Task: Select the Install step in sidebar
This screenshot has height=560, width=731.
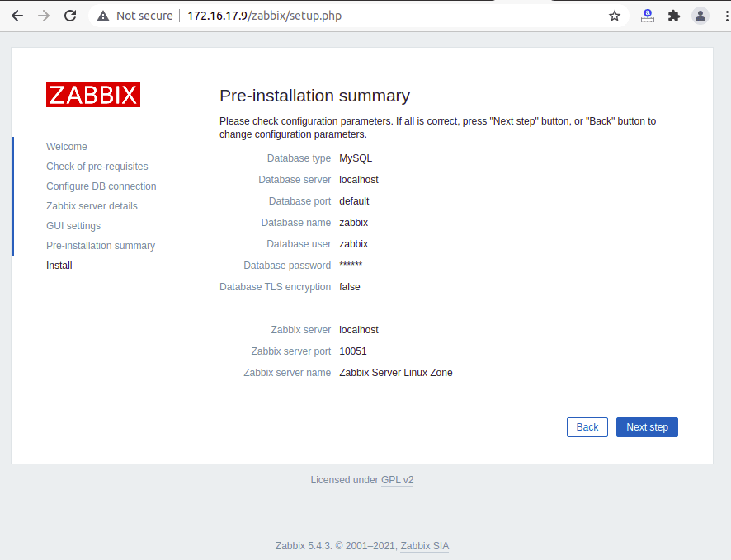Action: point(59,266)
